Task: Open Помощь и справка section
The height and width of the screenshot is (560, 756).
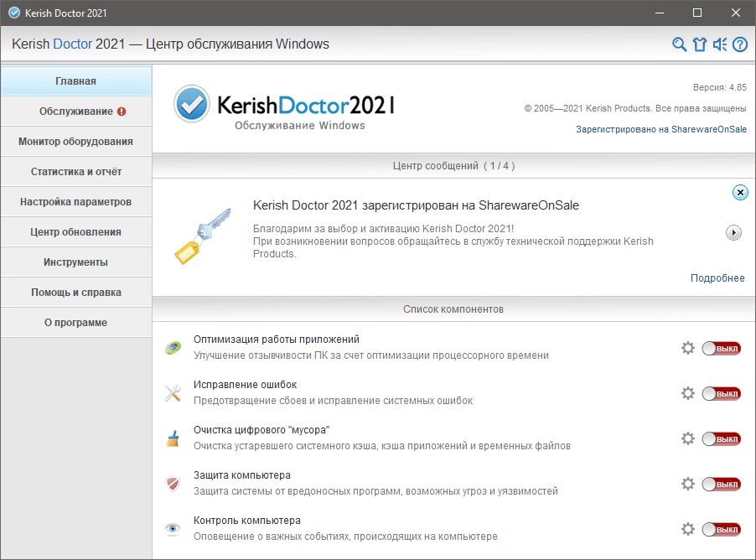Action: pos(76,293)
